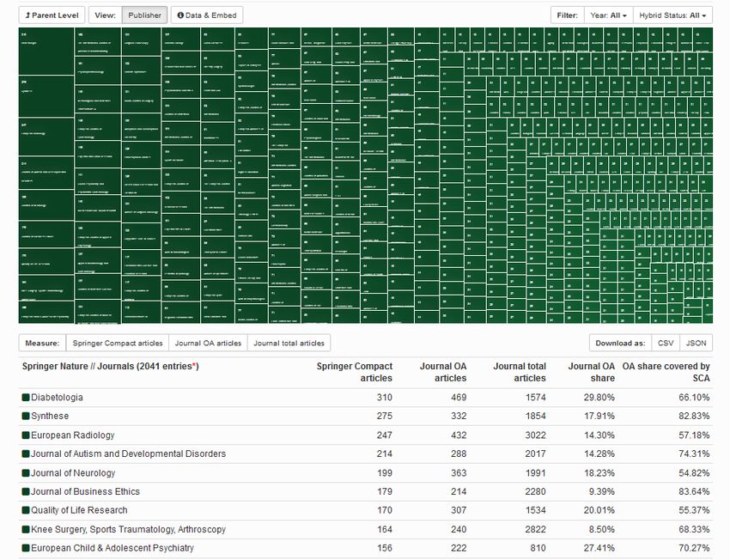Click Journal of Business Ethics SCA value 83.64%
This screenshot has width=730, height=560.
694,491
